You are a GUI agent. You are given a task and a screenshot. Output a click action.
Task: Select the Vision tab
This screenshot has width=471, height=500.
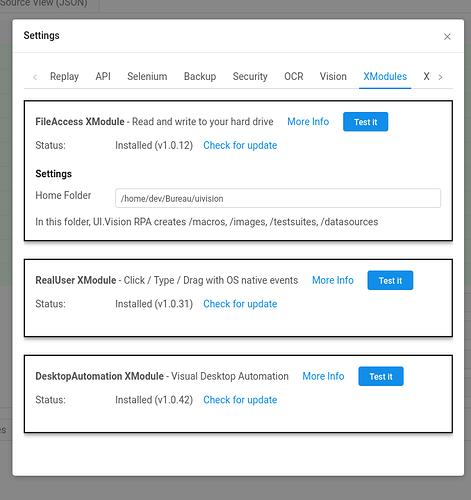click(x=333, y=76)
